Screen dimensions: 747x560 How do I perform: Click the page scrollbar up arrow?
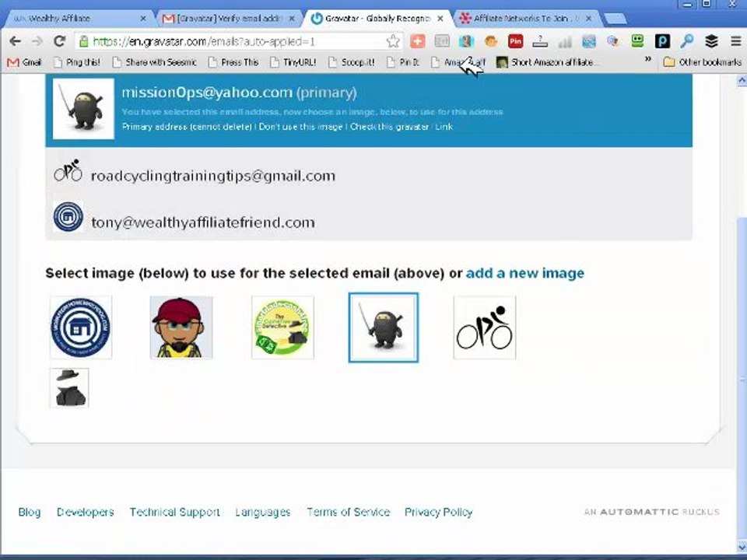(742, 80)
